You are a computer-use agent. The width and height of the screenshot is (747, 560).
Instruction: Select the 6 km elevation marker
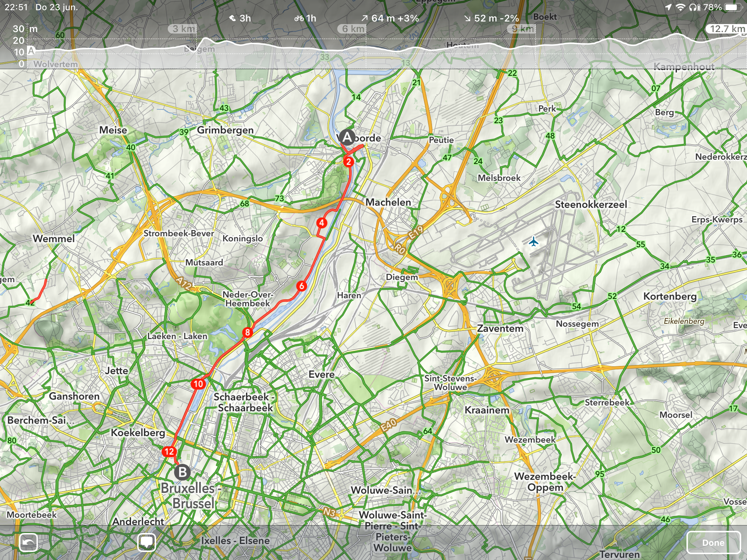tap(352, 29)
